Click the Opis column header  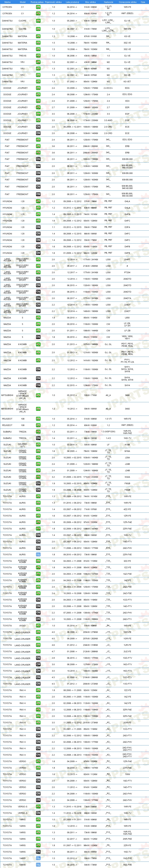(143, 2)
